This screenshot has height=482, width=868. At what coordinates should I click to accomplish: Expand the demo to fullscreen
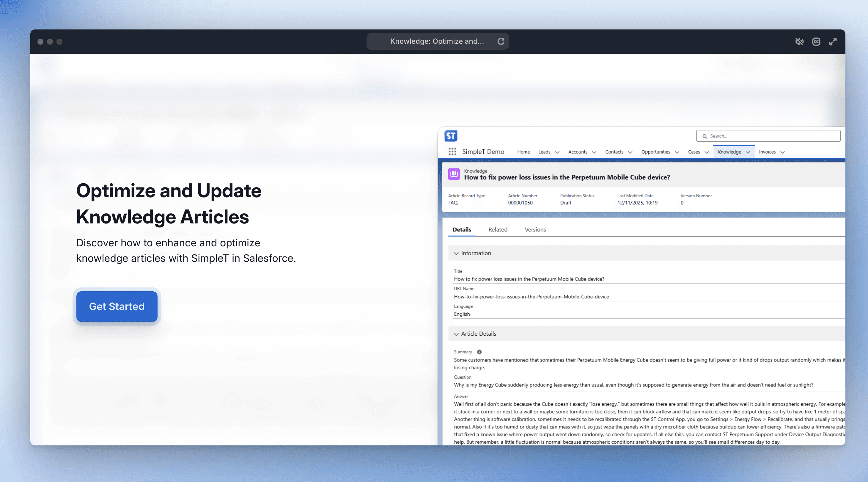[833, 41]
